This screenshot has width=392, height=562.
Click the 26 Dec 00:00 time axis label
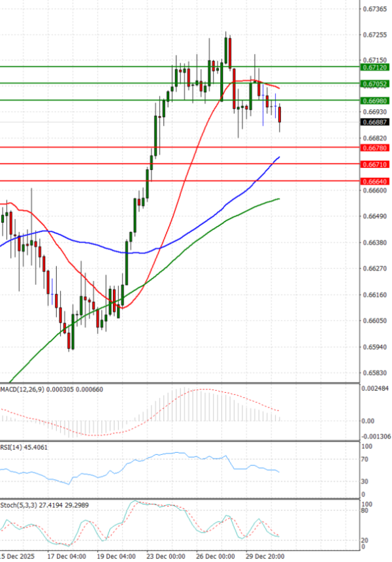point(217,556)
